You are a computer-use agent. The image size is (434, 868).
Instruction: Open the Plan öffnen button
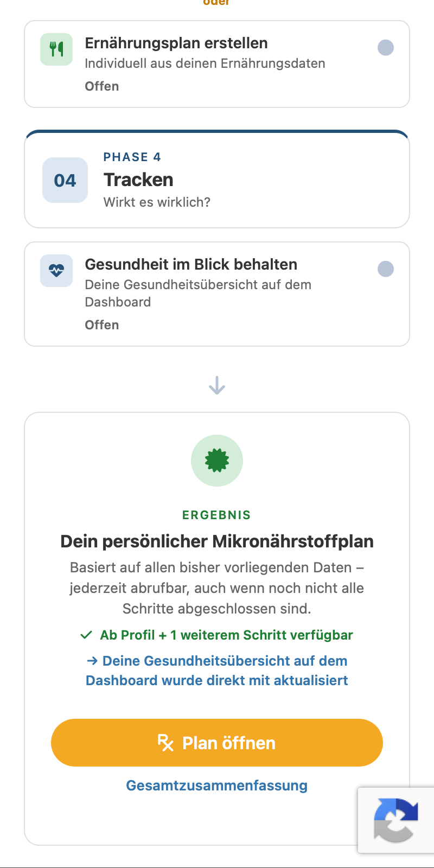click(217, 743)
